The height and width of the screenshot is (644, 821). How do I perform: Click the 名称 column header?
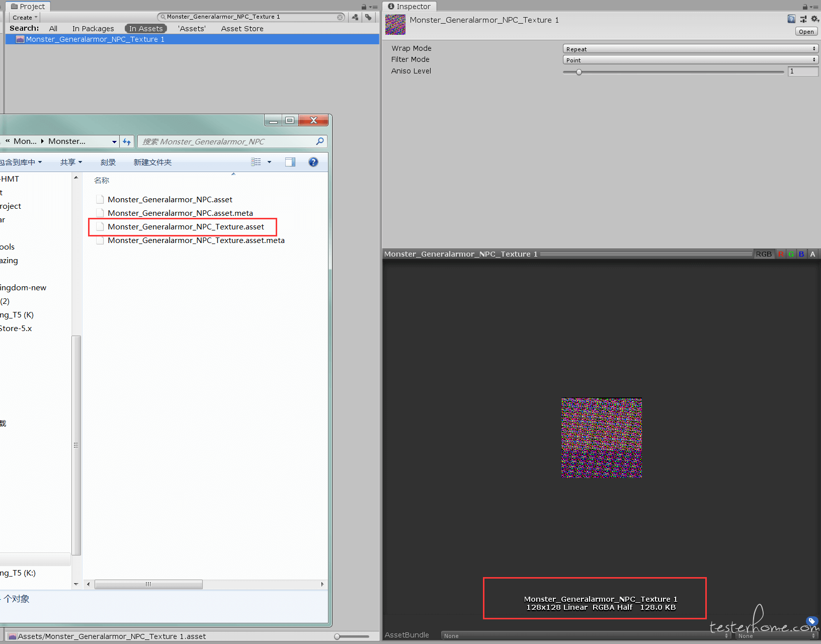point(102,180)
